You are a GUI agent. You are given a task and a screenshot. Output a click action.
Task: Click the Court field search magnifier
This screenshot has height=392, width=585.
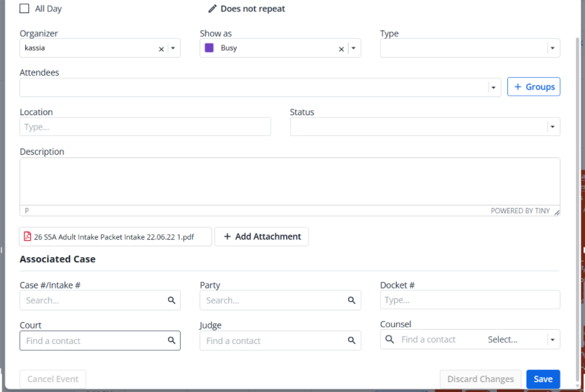coord(172,340)
